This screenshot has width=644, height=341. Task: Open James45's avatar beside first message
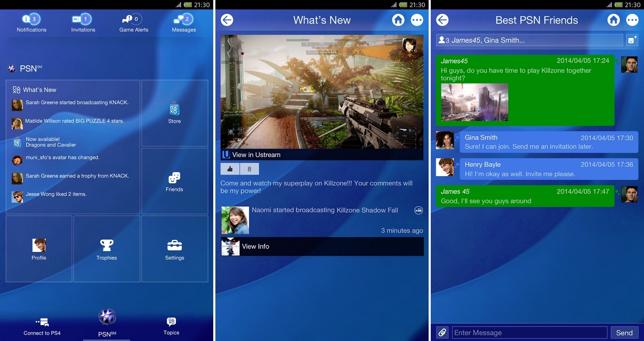[x=629, y=65]
